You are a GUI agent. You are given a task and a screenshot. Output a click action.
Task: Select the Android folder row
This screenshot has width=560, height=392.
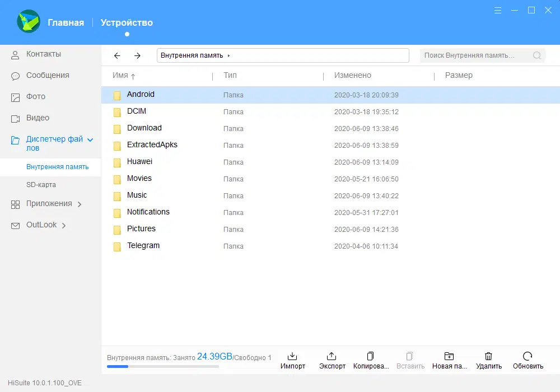(x=330, y=95)
